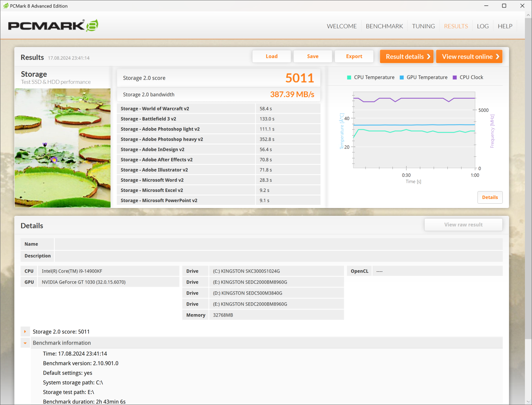Go to the LOG tab

click(483, 26)
